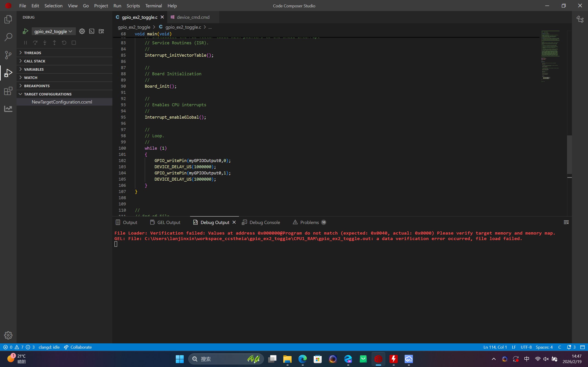Open the Source Control view icon
Viewport: 588px width, 367px height.
click(8, 55)
